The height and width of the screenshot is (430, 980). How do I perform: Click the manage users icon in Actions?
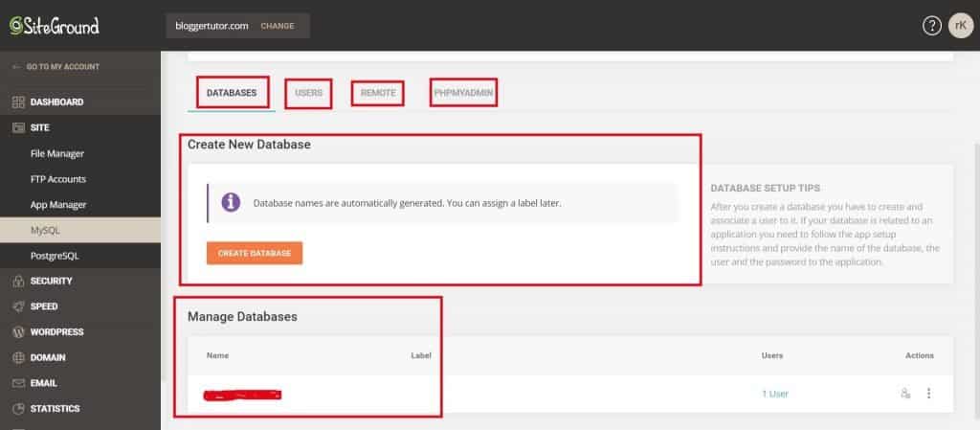[x=905, y=393]
